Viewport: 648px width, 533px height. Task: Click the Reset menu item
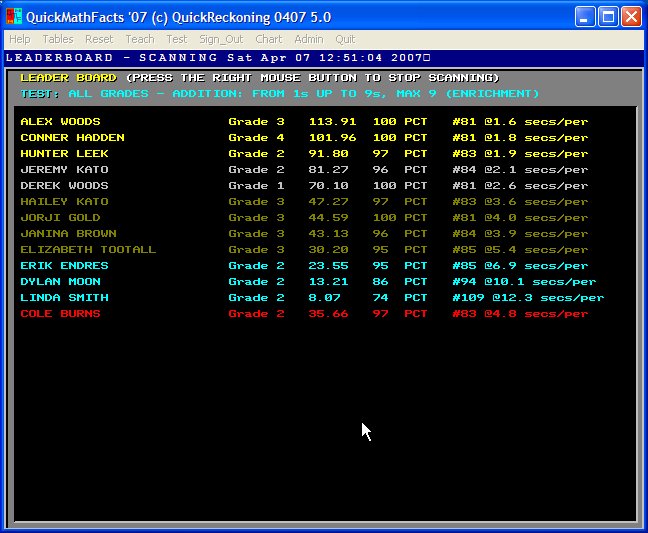click(x=99, y=39)
